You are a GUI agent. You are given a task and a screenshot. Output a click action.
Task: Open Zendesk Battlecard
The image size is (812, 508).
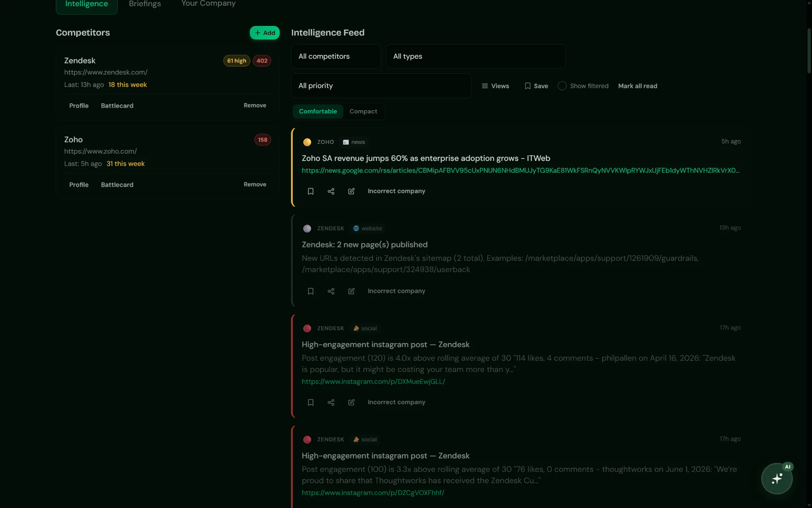click(x=117, y=106)
